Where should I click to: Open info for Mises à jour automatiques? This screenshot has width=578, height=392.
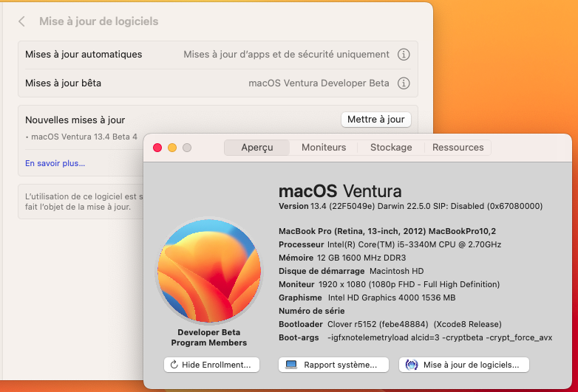pos(404,55)
